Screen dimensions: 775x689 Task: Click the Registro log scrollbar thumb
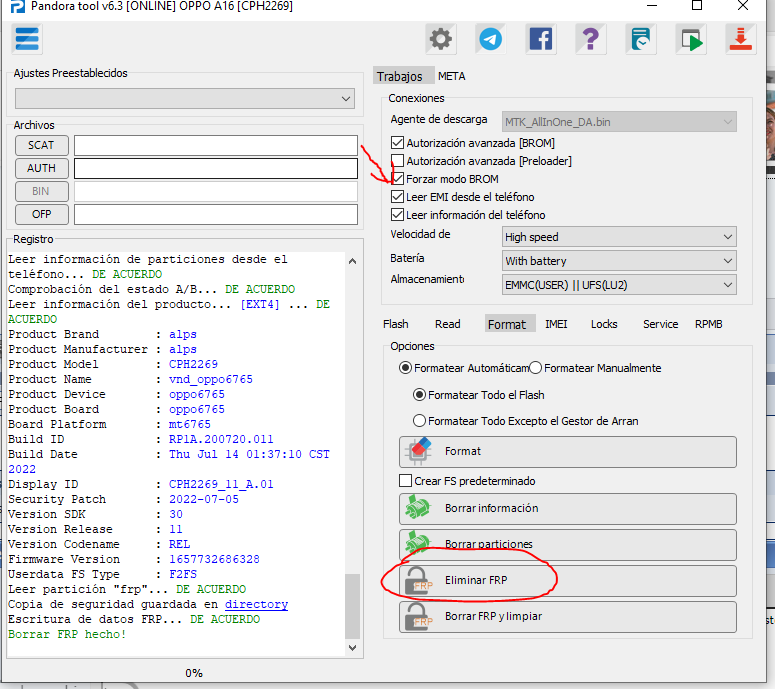(x=352, y=606)
